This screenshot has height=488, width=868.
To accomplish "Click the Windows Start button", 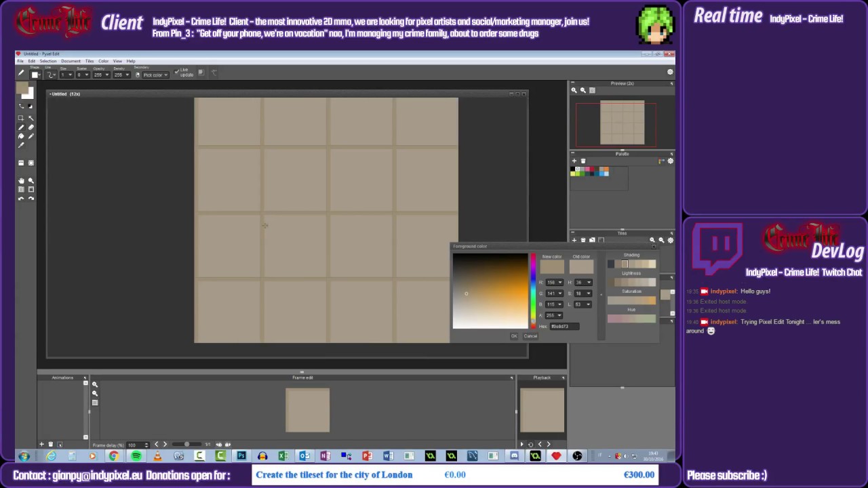I will click(x=24, y=456).
